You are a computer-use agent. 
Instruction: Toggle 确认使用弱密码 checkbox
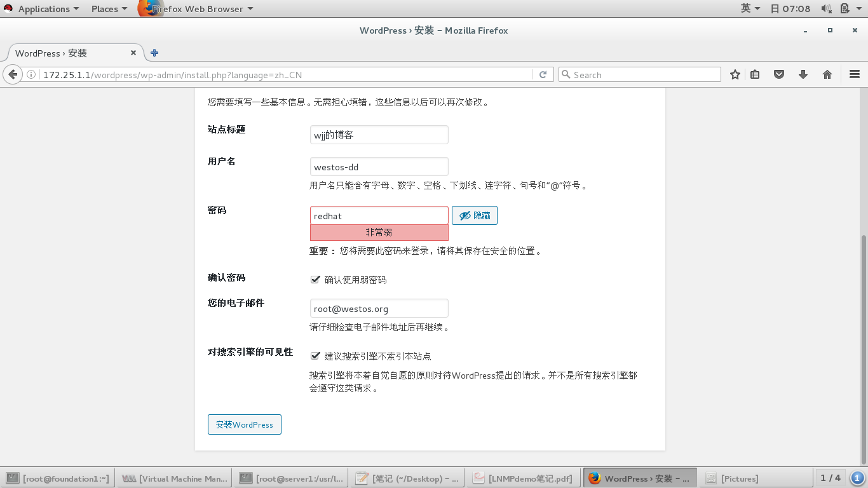(315, 280)
